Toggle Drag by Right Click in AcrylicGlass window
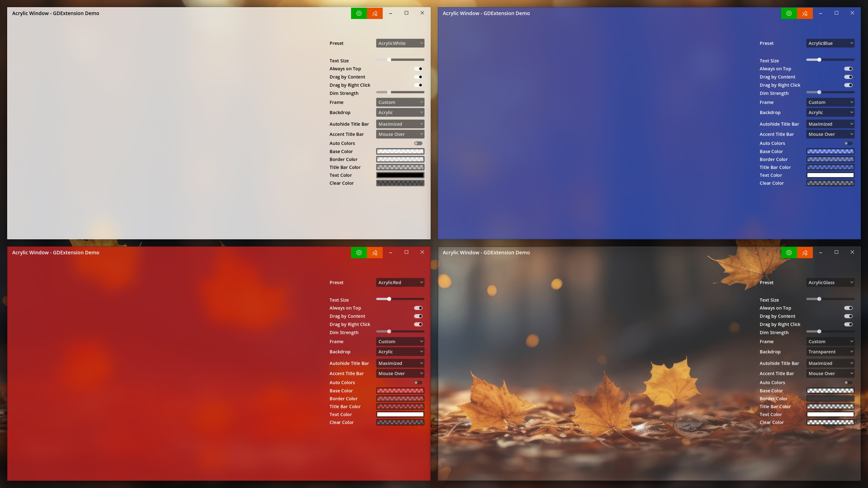 [x=848, y=324]
